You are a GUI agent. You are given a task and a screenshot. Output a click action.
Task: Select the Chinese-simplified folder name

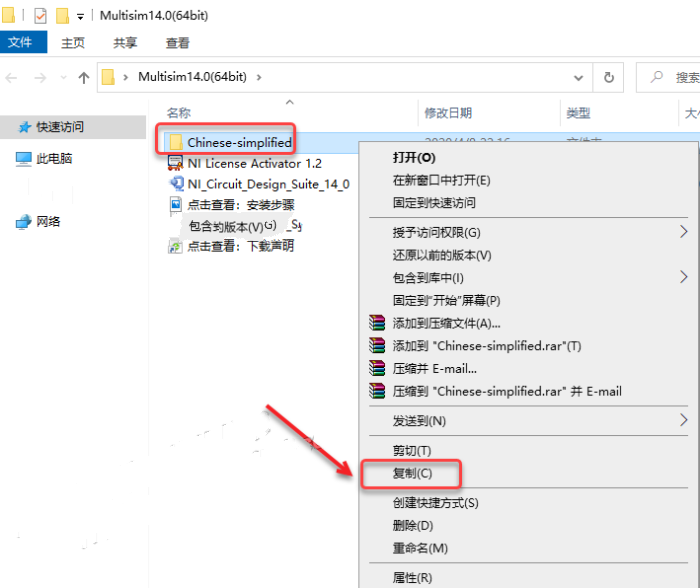239,142
